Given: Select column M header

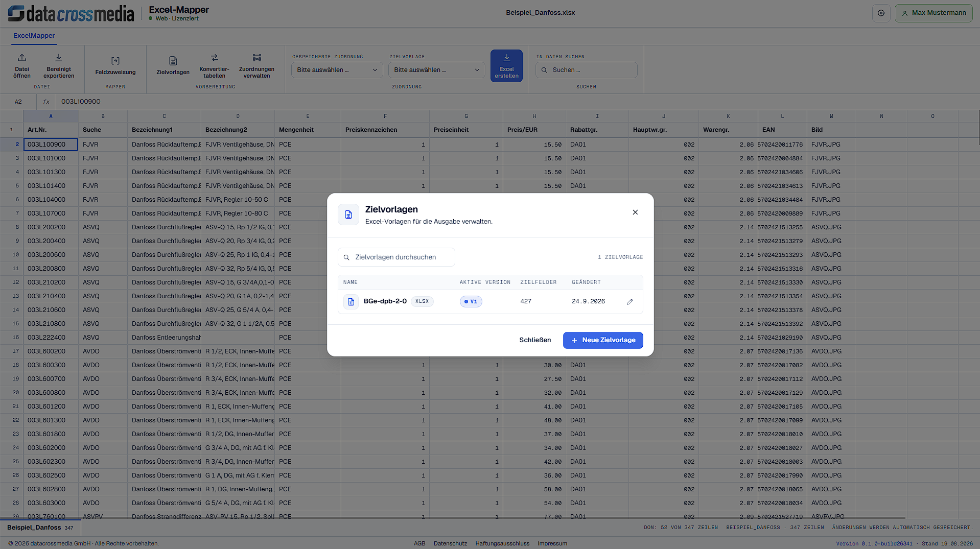Looking at the screenshot, I should click(831, 116).
